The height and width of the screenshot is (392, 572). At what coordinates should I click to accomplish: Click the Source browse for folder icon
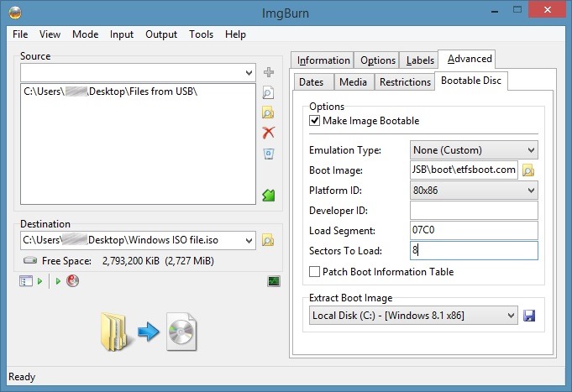[268, 112]
